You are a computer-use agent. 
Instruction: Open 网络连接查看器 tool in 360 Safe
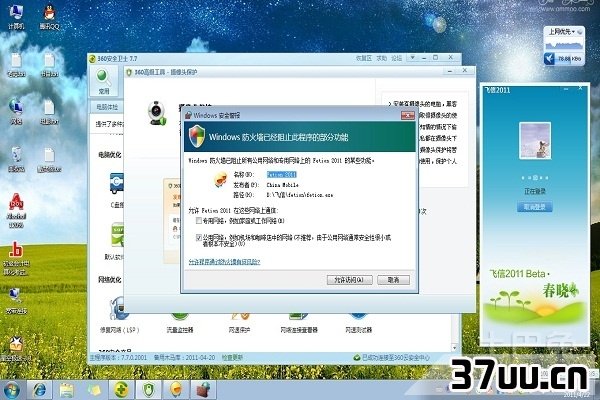click(299, 322)
